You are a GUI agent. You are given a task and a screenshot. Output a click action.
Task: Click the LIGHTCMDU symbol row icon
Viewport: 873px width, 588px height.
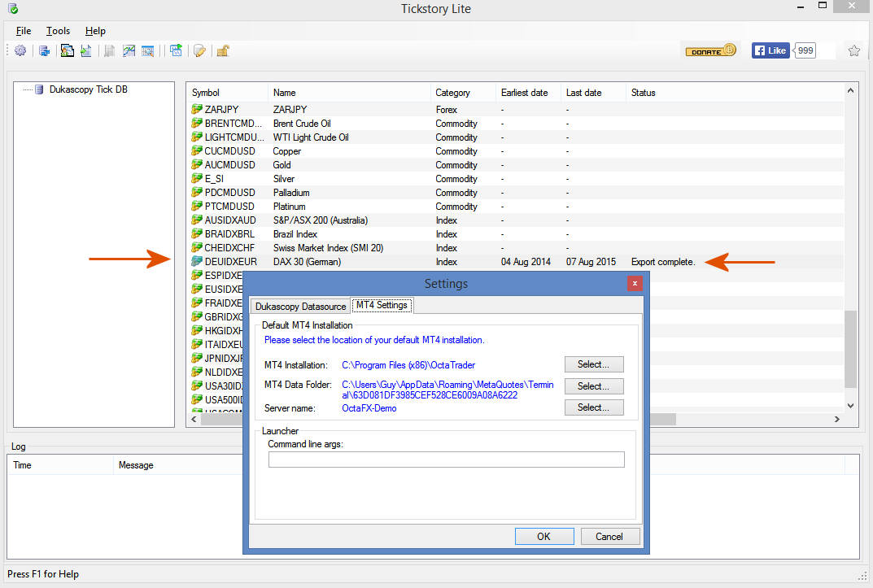pos(197,137)
